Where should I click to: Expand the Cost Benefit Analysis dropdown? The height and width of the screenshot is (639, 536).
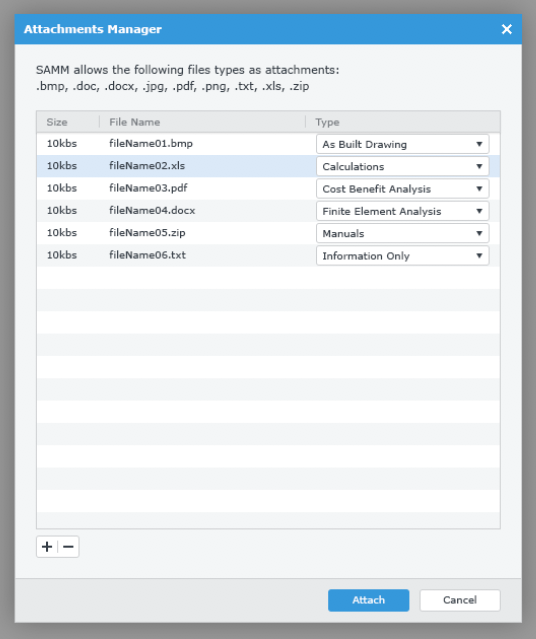[402, 189]
